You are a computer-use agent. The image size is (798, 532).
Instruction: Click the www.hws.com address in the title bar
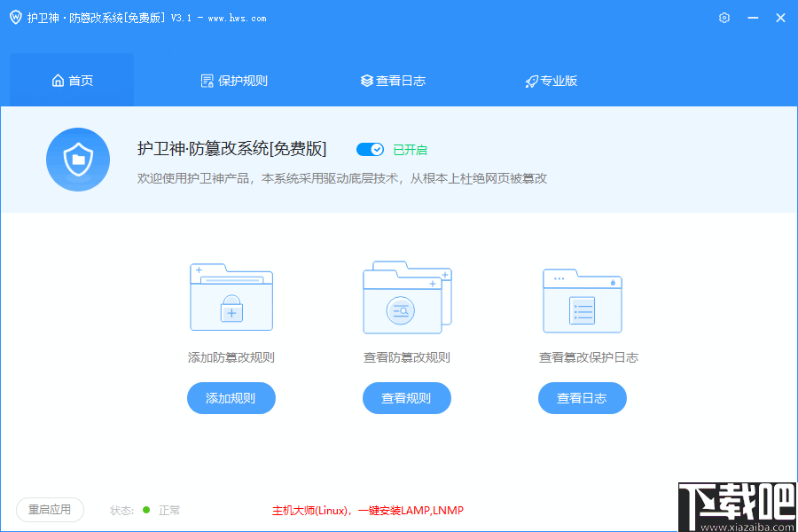(238, 17)
